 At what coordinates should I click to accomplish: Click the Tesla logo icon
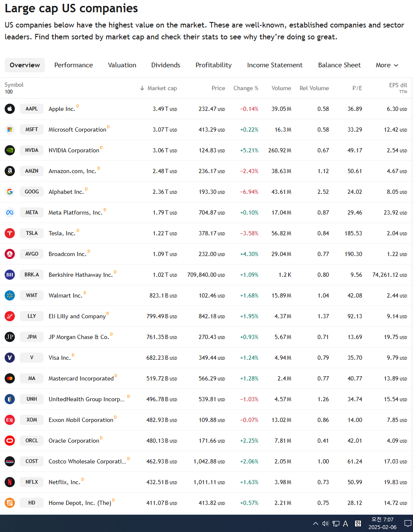point(10,233)
